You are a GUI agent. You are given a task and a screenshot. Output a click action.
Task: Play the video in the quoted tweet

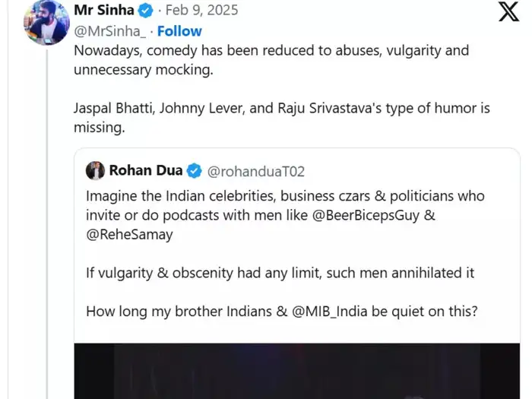tap(296, 371)
